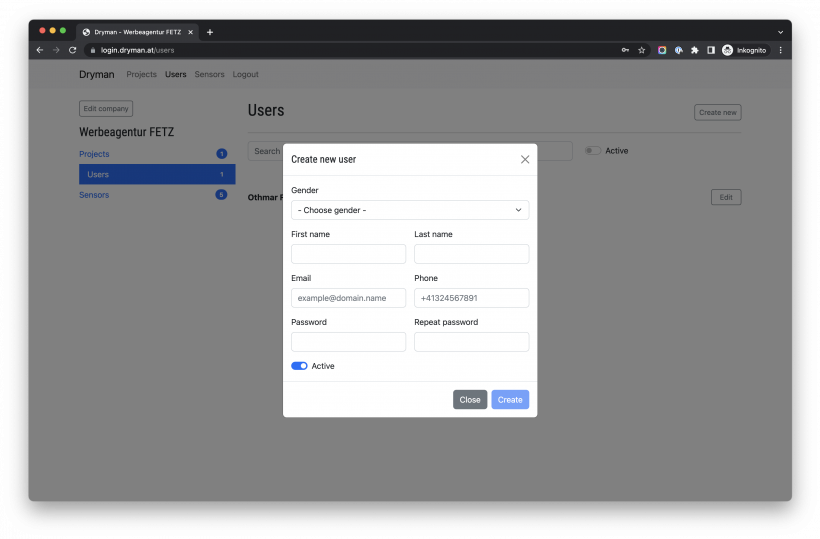Open the saved passwords key icon
The width and height of the screenshot is (820, 539).
625,50
